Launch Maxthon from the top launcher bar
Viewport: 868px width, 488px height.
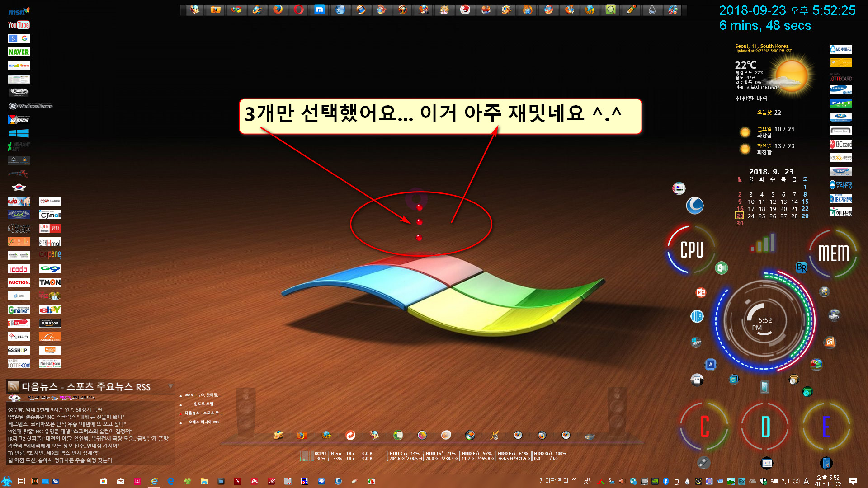click(x=319, y=9)
